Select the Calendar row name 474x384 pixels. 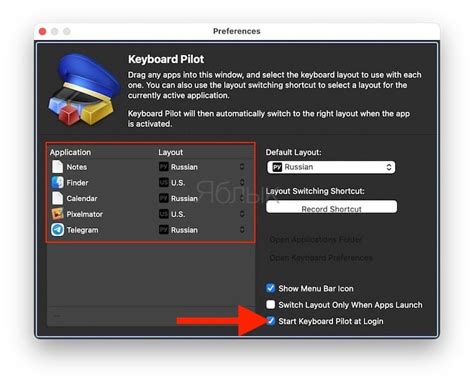[x=82, y=198]
